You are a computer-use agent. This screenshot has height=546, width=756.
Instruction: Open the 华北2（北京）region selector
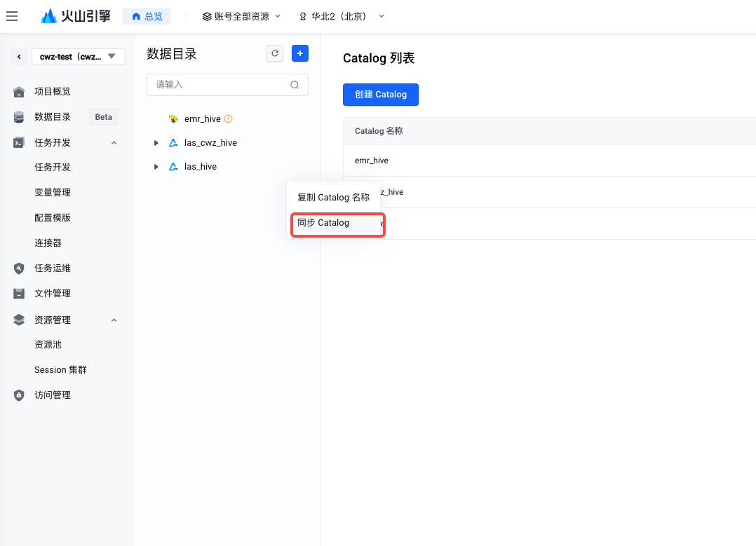click(342, 16)
